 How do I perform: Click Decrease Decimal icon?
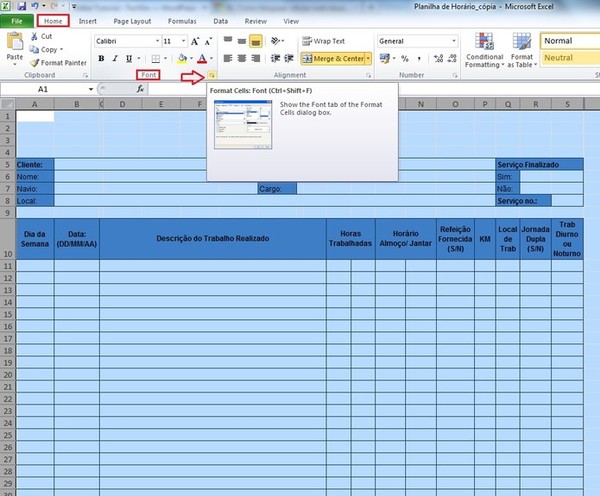coord(452,59)
